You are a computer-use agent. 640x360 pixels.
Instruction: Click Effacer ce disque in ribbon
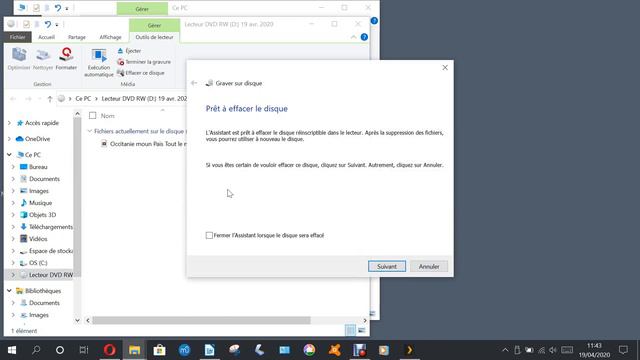[x=141, y=73]
